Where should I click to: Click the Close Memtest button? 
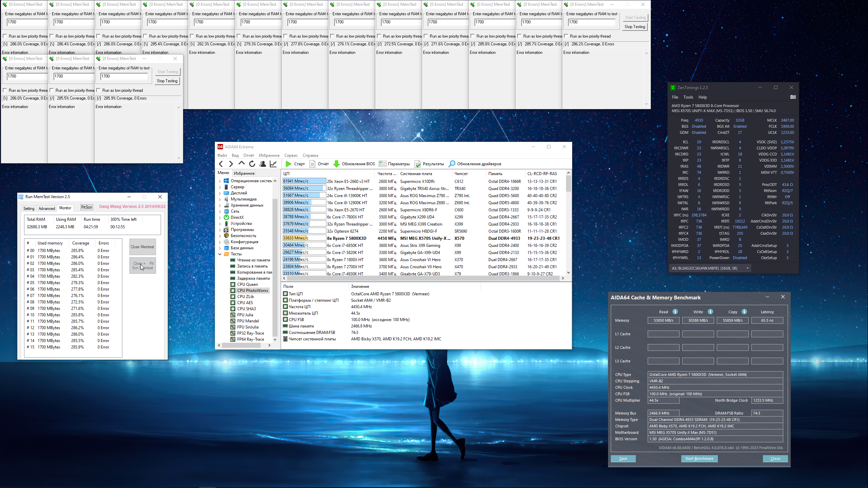pos(142,247)
